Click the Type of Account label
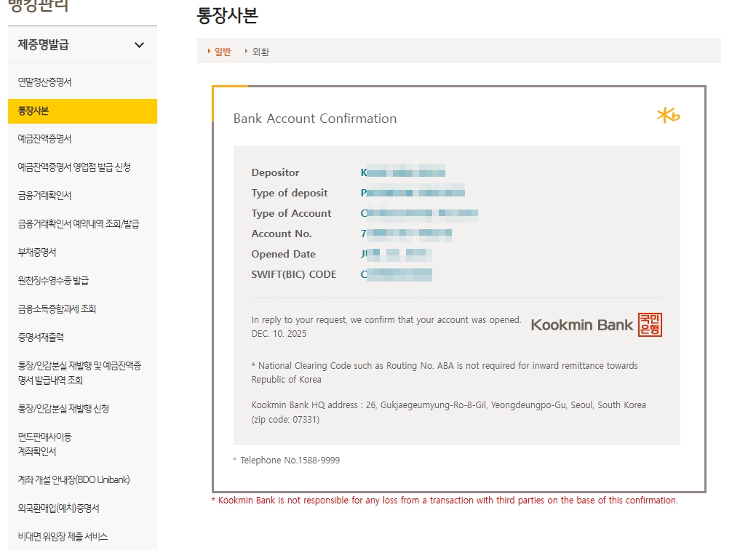Image resolution: width=756 pixels, height=550 pixels. (x=291, y=213)
